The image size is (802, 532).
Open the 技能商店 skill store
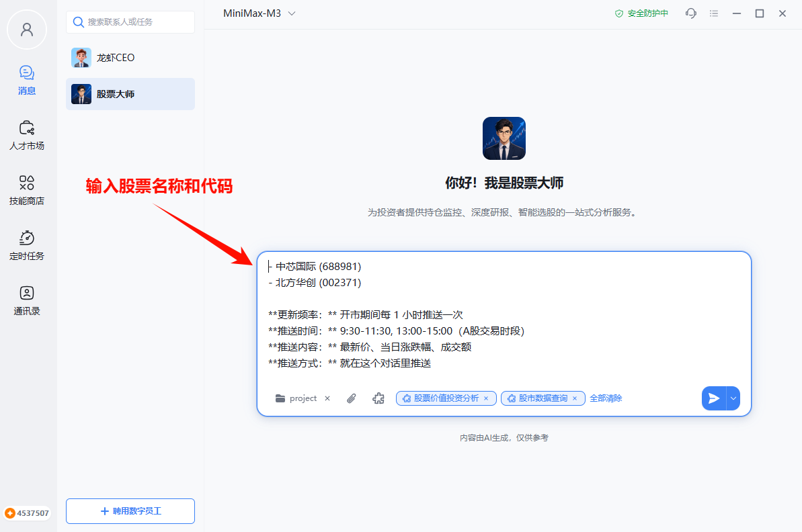27,191
